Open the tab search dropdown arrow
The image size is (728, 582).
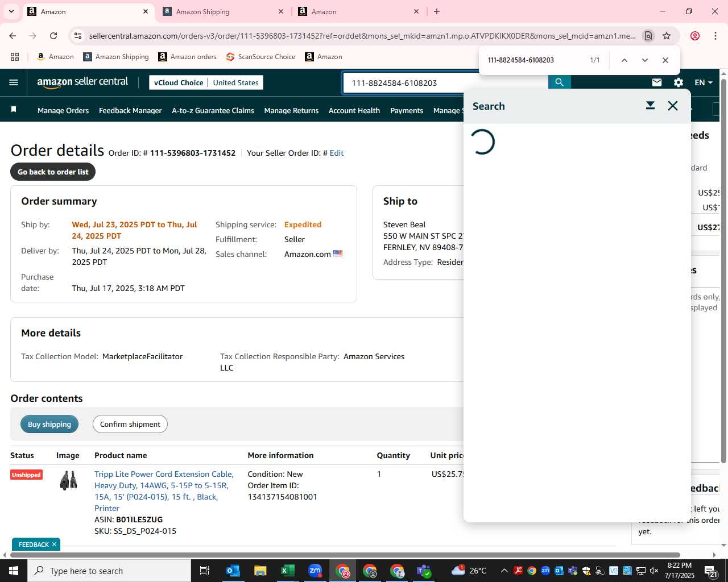(11, 11)
